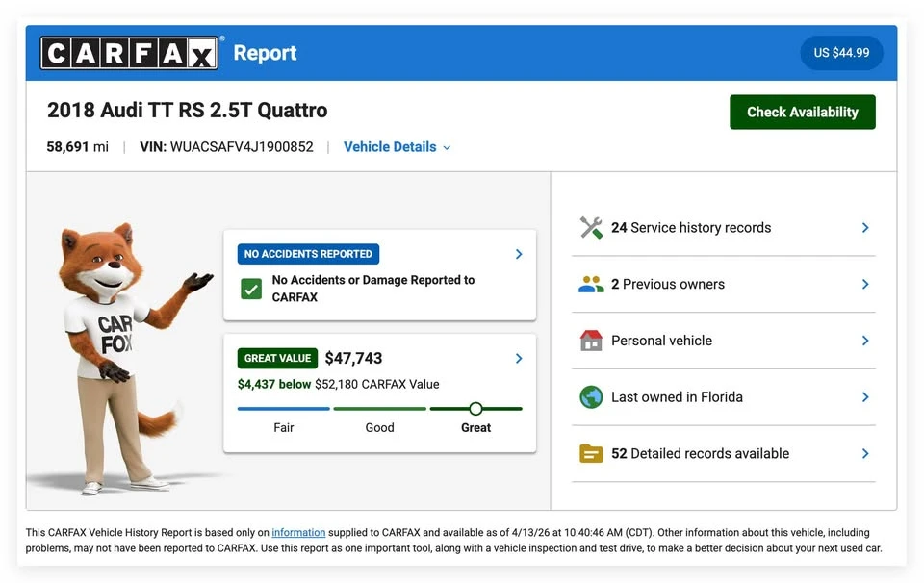924x583 pixels.
Task: Click the Fair rating label
Action: click(x=283, y=427)
